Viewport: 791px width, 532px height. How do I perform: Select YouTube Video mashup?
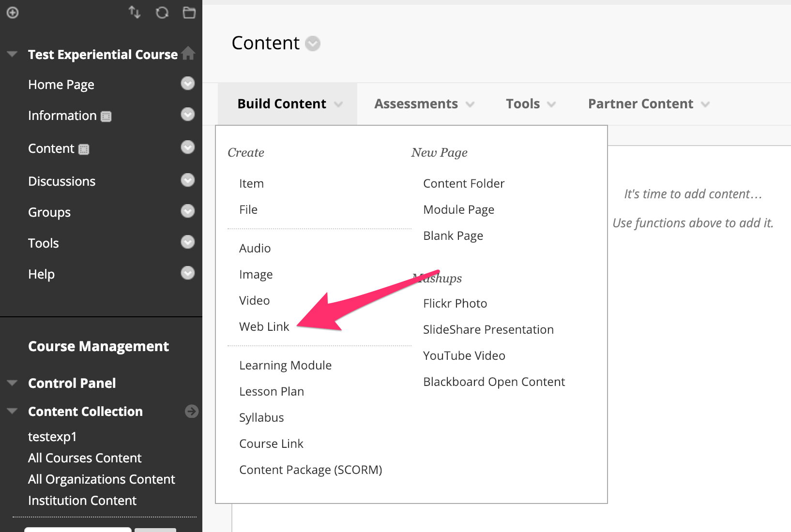464,356
